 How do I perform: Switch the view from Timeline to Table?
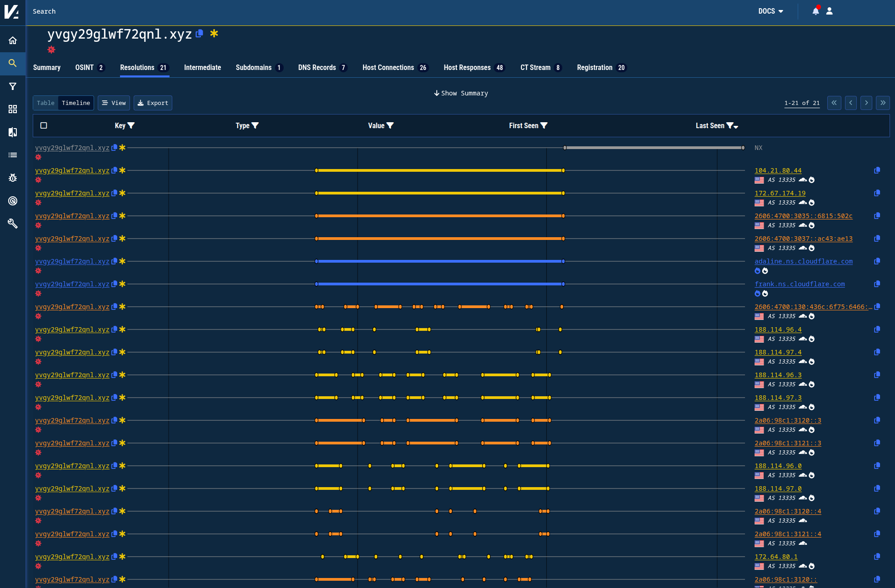45,103
